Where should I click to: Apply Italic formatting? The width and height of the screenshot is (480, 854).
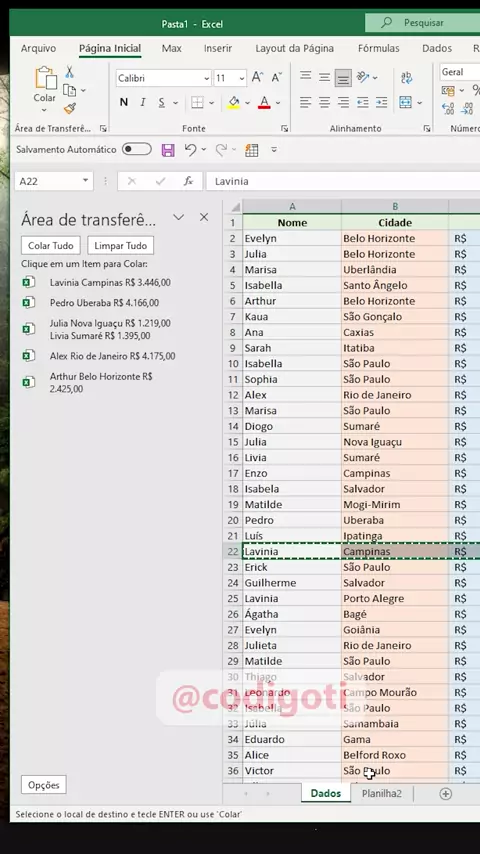(x=143, y=102)
